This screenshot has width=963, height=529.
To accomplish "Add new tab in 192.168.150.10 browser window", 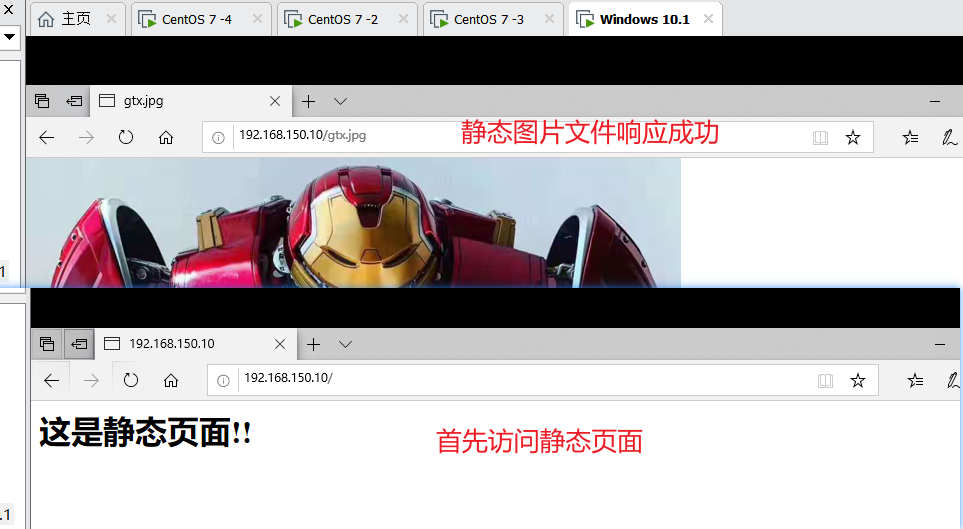I will 313,345.
